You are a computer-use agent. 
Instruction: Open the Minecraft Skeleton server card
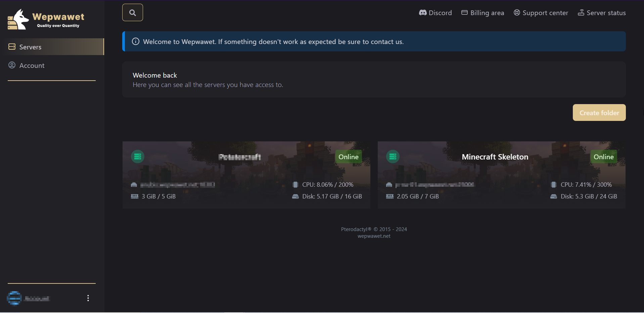click(501, 175)
